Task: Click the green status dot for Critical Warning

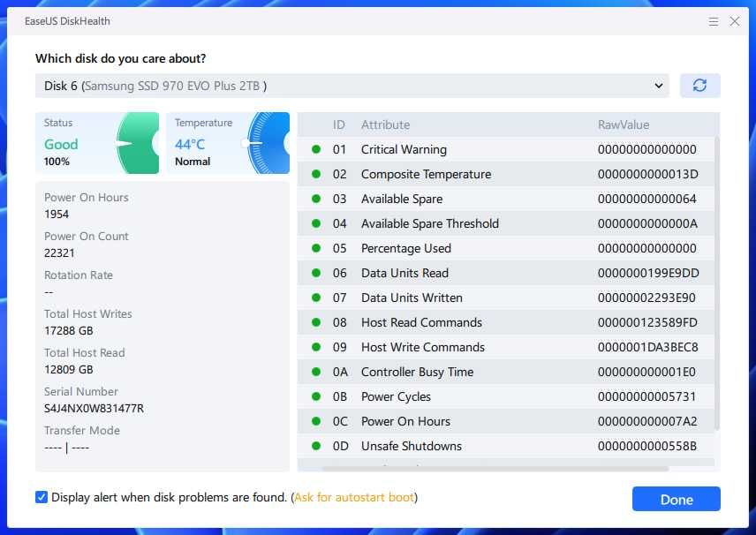Action: click(x=316, y=149)
